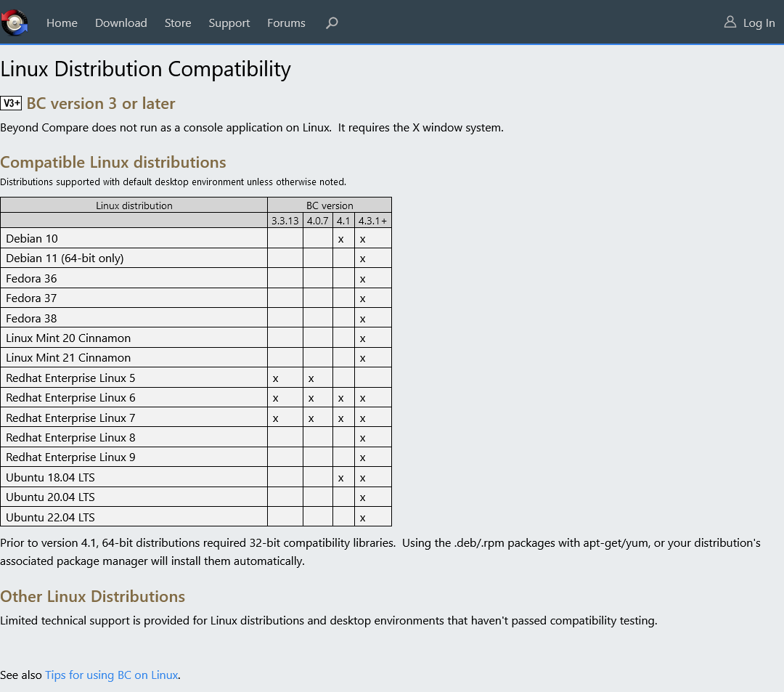Click the Scooter Software logo icon
This screenshot has width=784, height=692.
(15, 23)
